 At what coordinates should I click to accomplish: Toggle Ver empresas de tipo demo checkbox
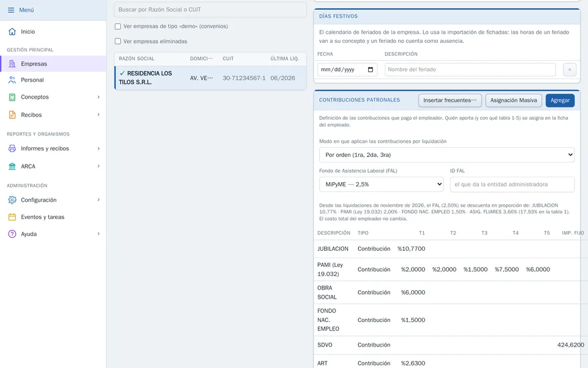click(118, 26)
